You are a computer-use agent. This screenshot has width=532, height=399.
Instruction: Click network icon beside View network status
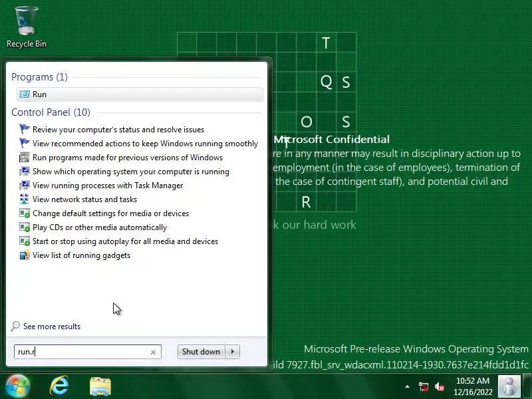click(x=25, y=199)
